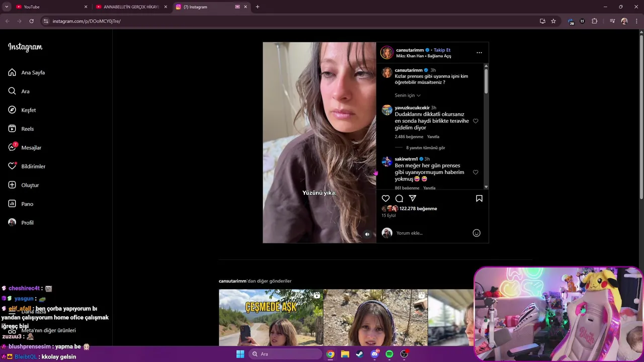Open the Miks: Khan Han audio link
Image resolution: width=644 pixels, height=362 pixels.
(424, 56)
